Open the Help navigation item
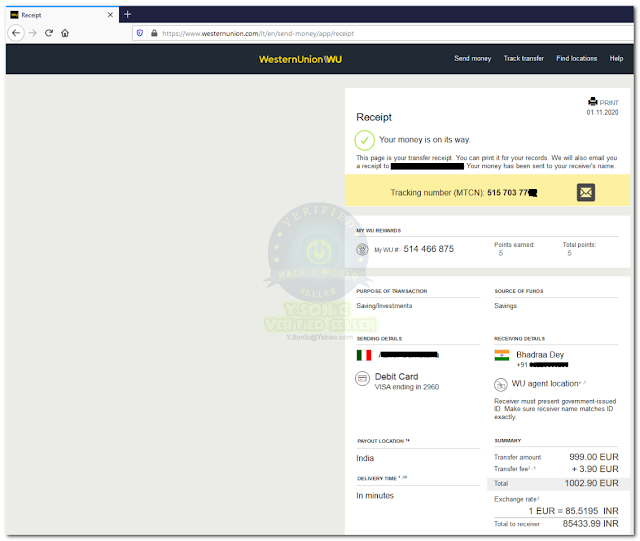This screenshot has width=640, height=541. point(616,58)
